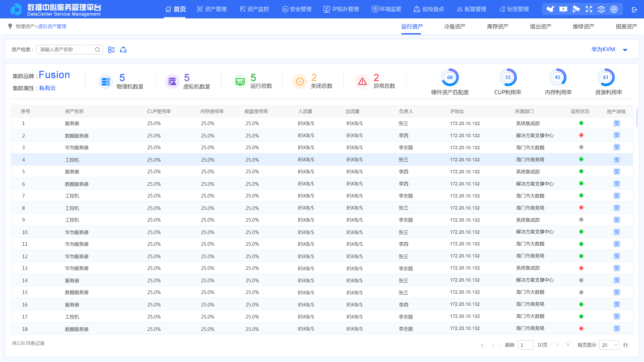Open IP拓扑管理 menu

(x=341, y=9)
